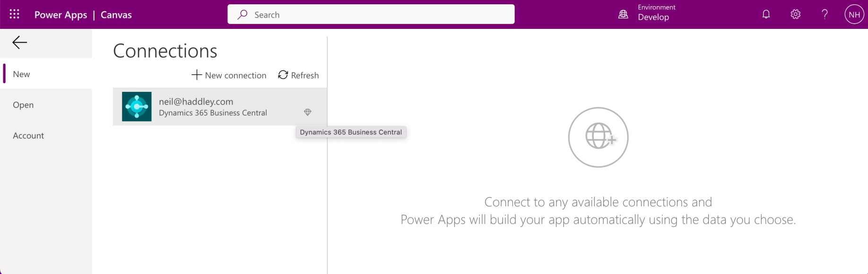This screenshot has height=274, width=868.
Task: Click the New connection button
Action: pyautogui.click(x=229, y=75)
